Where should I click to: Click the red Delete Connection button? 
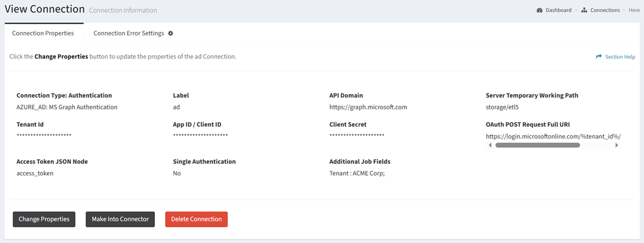(x=196, y=219)
